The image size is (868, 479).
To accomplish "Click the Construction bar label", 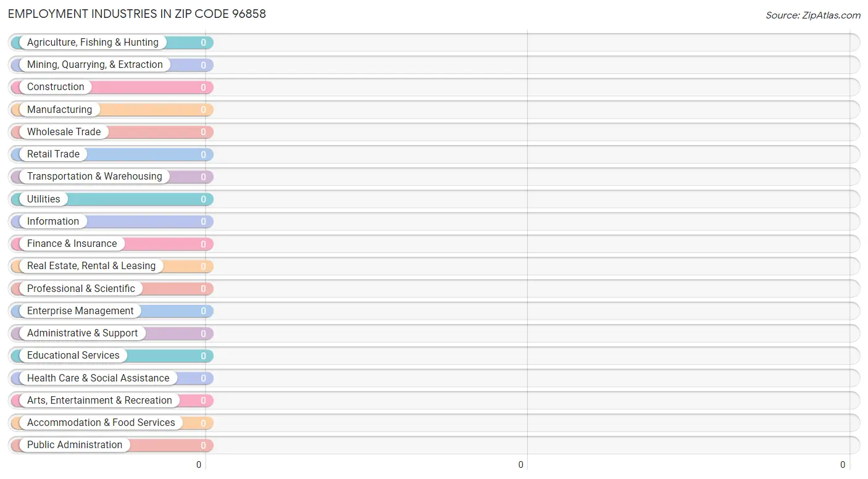I will [x=56, y=87].
